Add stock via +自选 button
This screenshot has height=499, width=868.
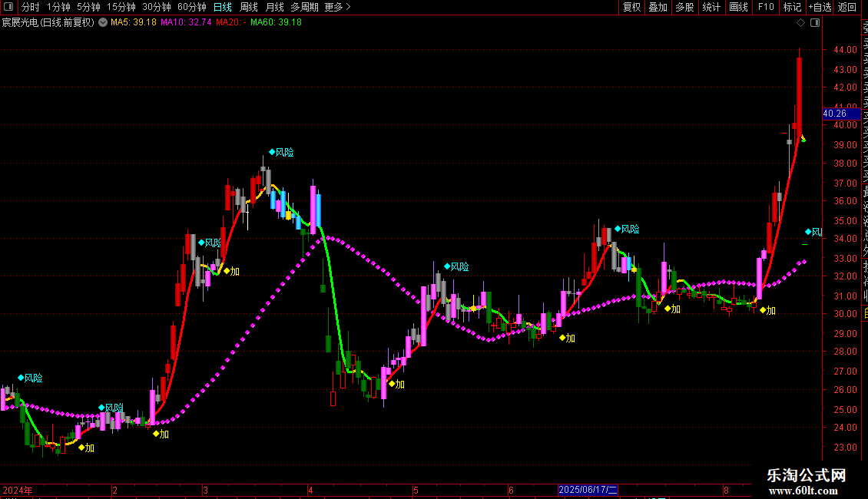[820, 7]
